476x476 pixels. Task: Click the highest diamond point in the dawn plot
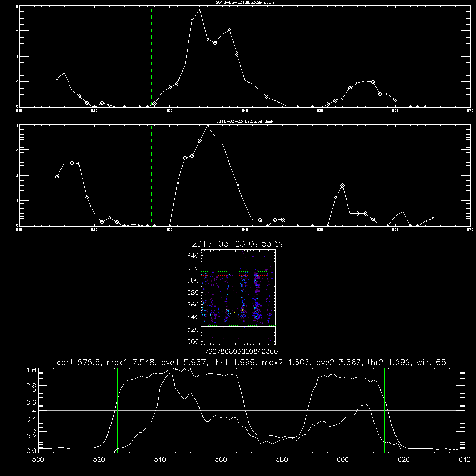coord(199,9)
